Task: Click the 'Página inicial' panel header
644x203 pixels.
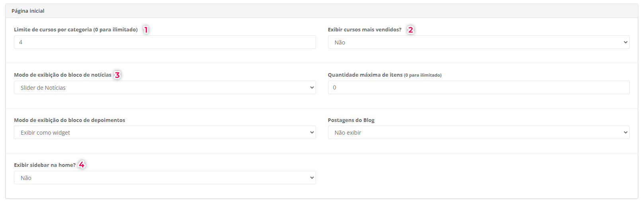Action: pos(322,11)
